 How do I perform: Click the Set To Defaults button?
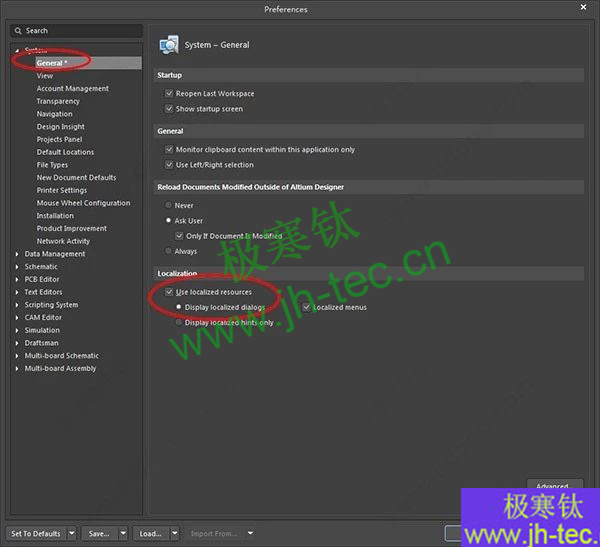point(36,533)
